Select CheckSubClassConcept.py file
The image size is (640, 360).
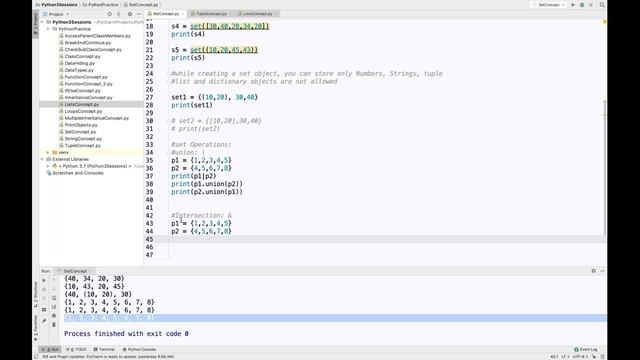pyautogui.click(x=93, y=49)
